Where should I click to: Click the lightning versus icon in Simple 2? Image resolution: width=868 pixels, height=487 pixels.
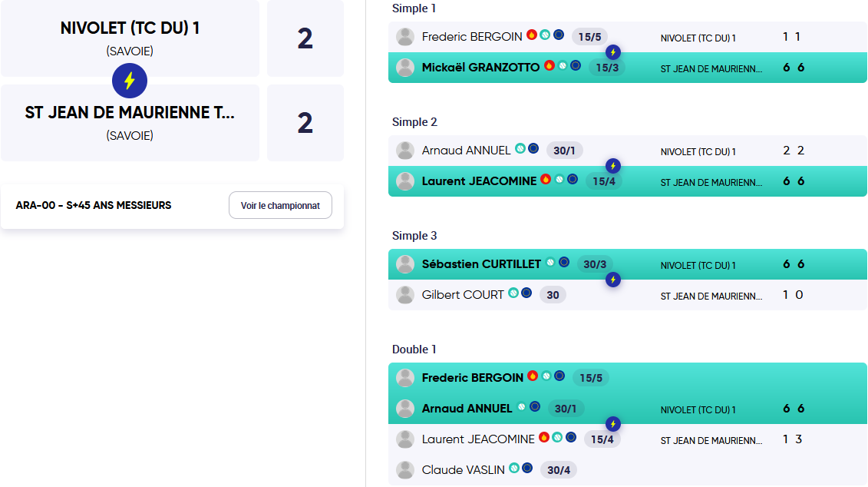pos(612,166)
